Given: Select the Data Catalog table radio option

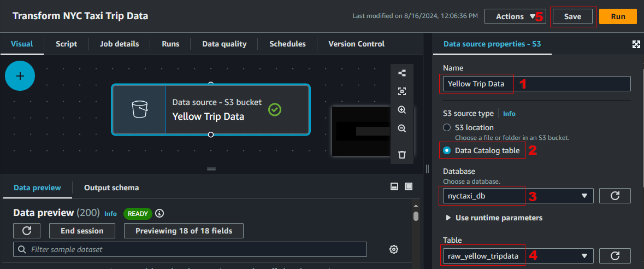Looking at the screenshot, I should [x=447, y=151].
